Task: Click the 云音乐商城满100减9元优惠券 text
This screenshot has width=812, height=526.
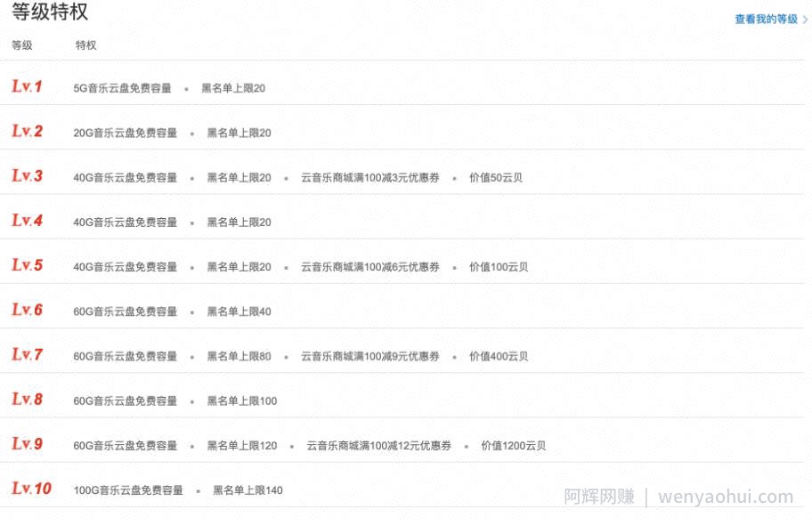Action: click(370, 356)
